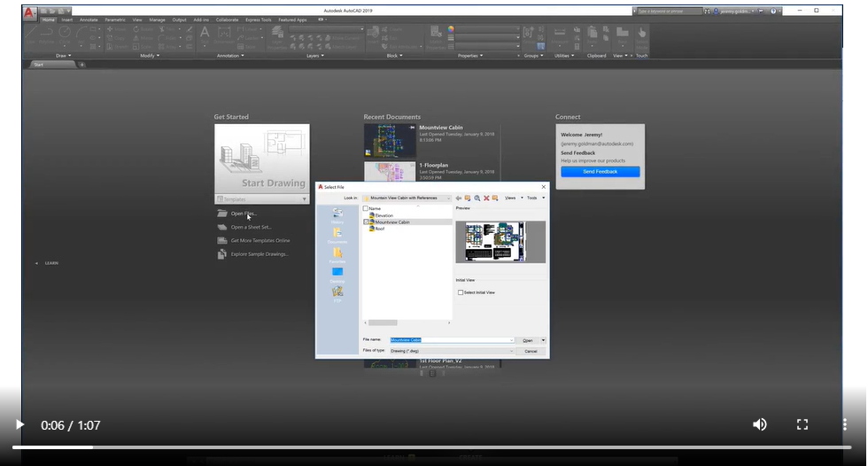
Task: Open the Parametric ribbon tab
Action: click(115, 19)
